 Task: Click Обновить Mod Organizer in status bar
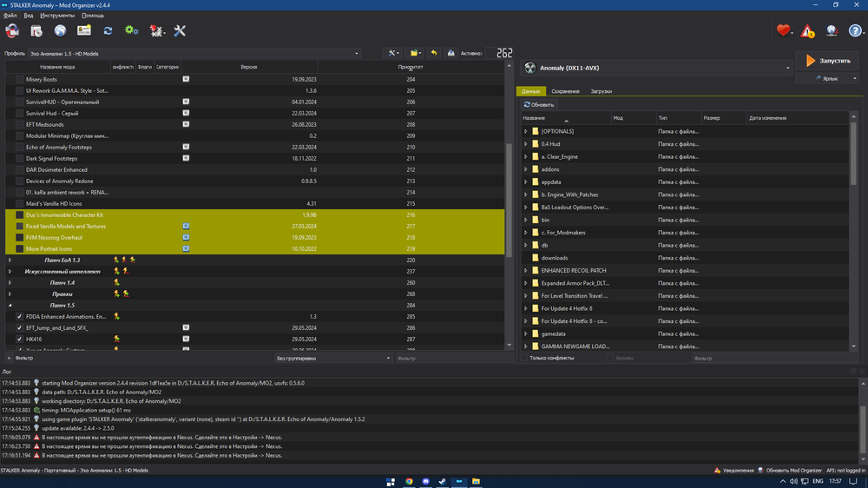click(789, 471)
